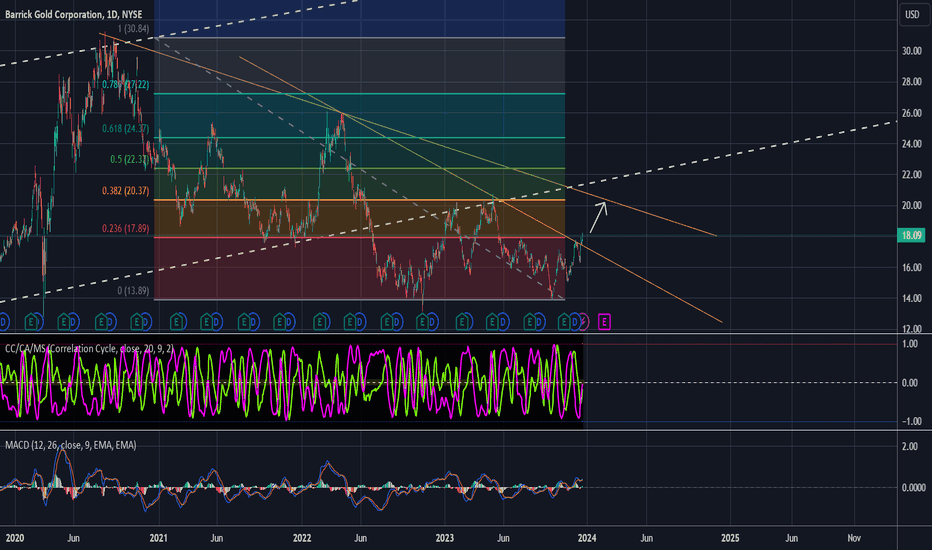Open the USD currency selector

point(912,14)
